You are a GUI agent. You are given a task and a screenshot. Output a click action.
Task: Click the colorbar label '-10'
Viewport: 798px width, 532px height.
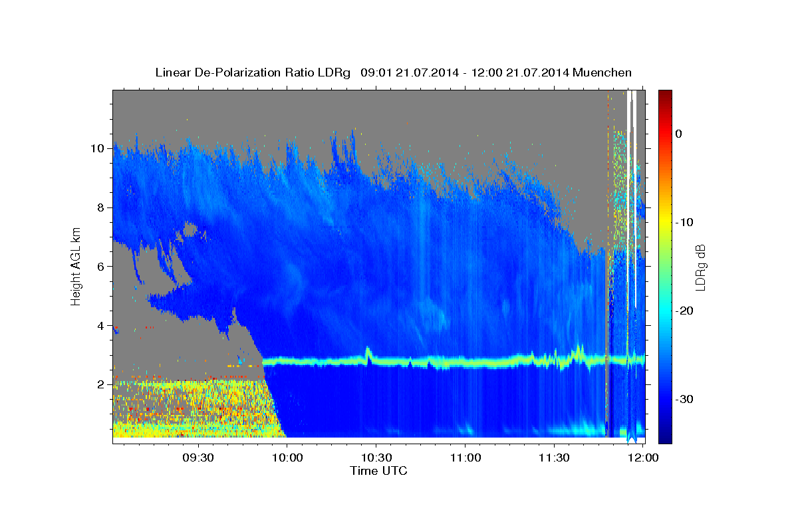click(x=686, y=222)
